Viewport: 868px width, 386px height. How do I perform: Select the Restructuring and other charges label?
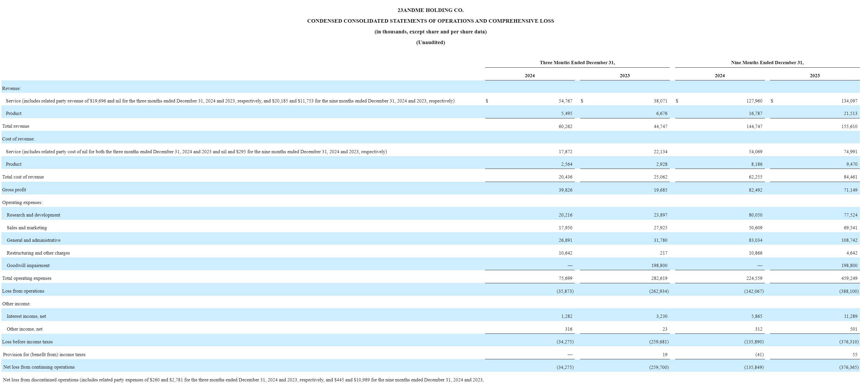(x=38, y=253)
